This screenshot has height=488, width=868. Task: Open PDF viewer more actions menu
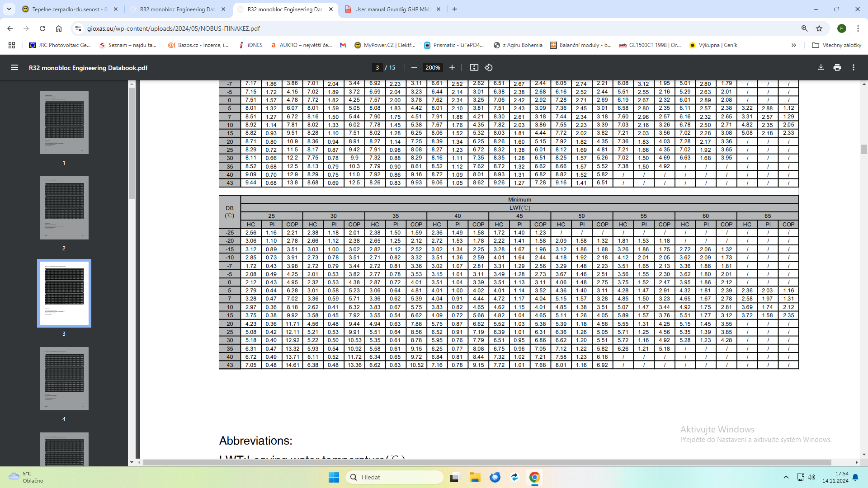pos(853,67)
